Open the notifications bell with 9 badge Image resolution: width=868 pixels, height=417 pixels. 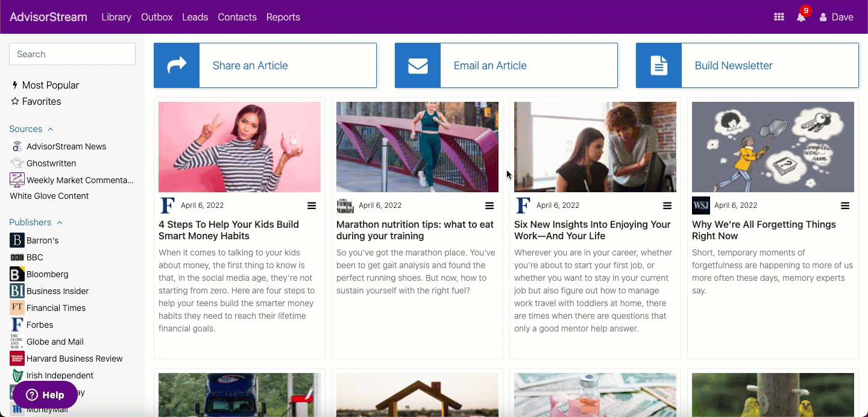tap(802, 16)
